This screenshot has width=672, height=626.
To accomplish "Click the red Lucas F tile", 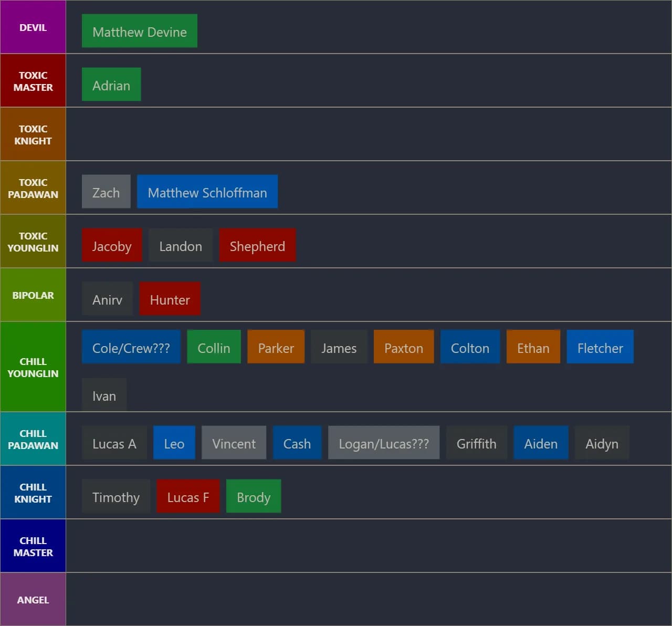I will tap(188, 497).
